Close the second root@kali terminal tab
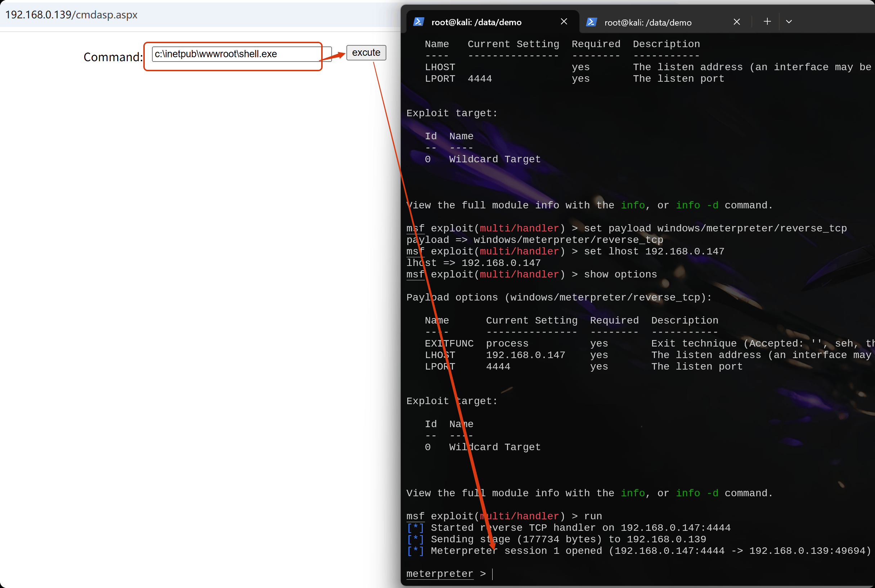Screen dimensions: 875x588 [736, 22]
